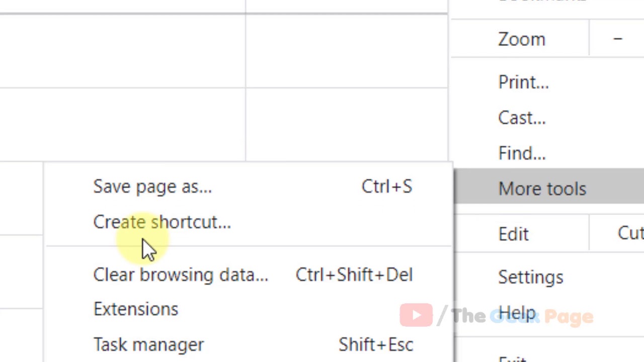Open the More tools submenu
The width and height of the screenshot is (644, 362).
tap(542, 189)
